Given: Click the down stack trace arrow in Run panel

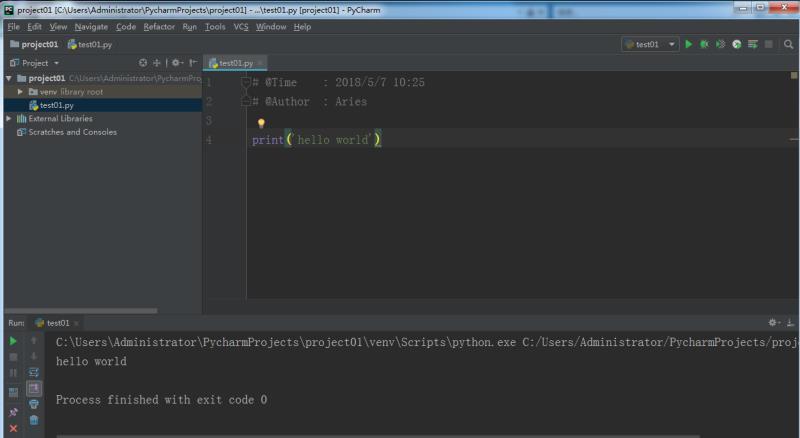Looking at the screenshot, I should [34, 356].
